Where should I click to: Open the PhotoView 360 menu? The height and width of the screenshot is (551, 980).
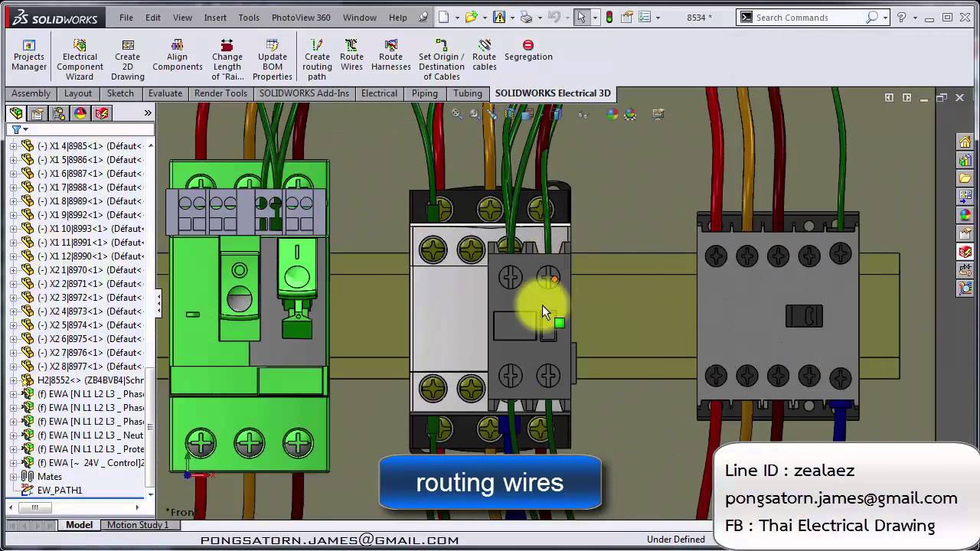(x=301, y=17)
